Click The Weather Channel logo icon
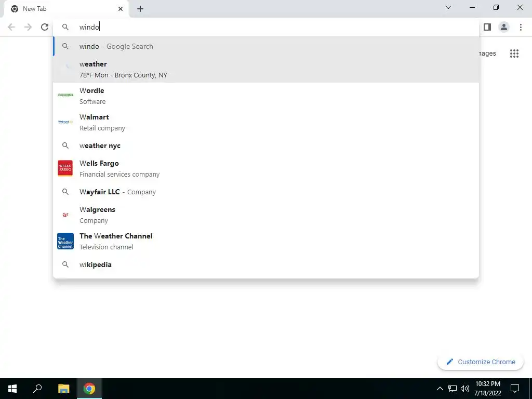This screenshot has height=399, width=532. pos(65,241)
